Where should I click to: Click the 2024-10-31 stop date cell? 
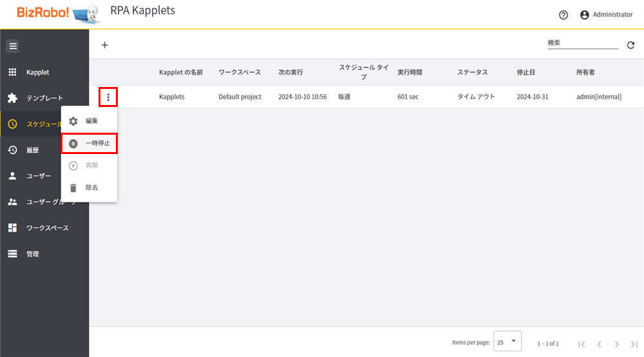[x=533, y=97]
